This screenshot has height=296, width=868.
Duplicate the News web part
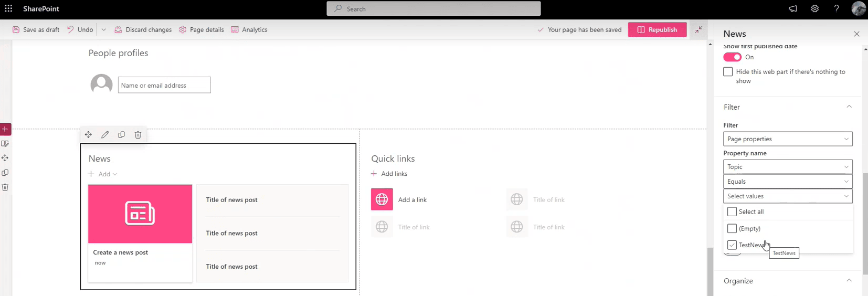click(x=121, y=135)
